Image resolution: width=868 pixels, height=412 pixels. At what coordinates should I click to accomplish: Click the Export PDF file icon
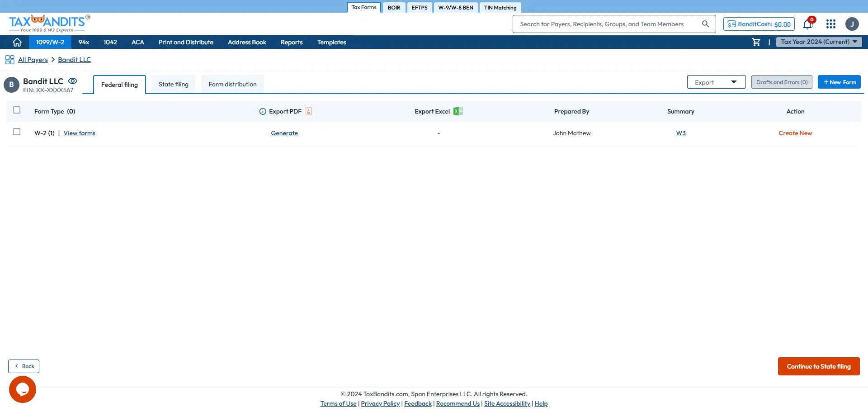(309, 111)
